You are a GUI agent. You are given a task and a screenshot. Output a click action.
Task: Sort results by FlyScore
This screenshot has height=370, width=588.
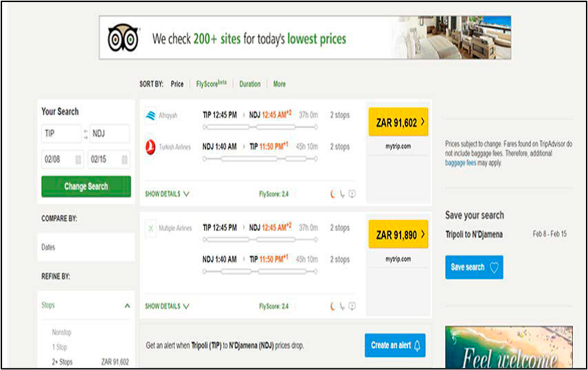(211, 84)
